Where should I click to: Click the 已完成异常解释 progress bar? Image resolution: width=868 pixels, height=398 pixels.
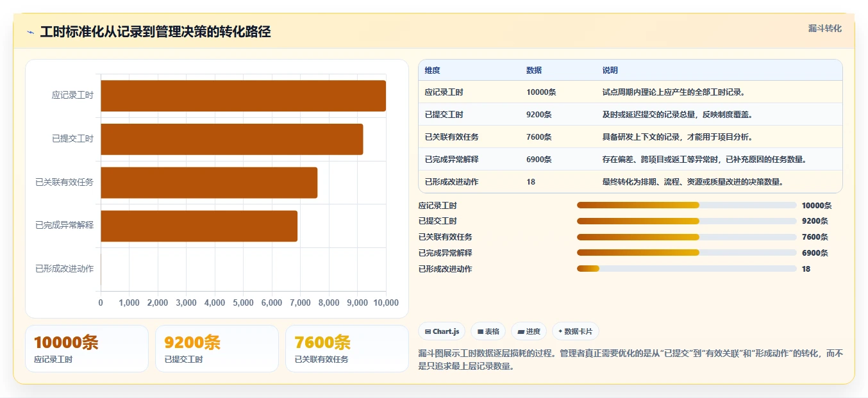(x=687, y=253)
